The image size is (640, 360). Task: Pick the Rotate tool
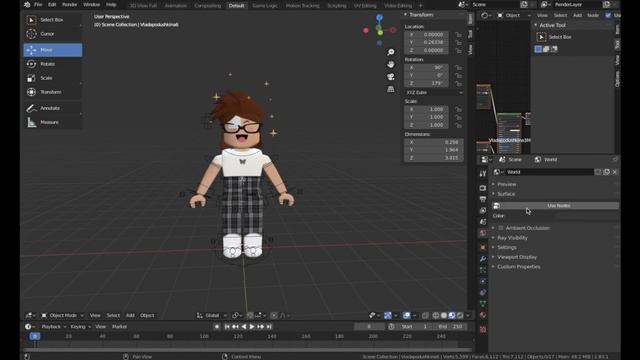tap(53, 64)
